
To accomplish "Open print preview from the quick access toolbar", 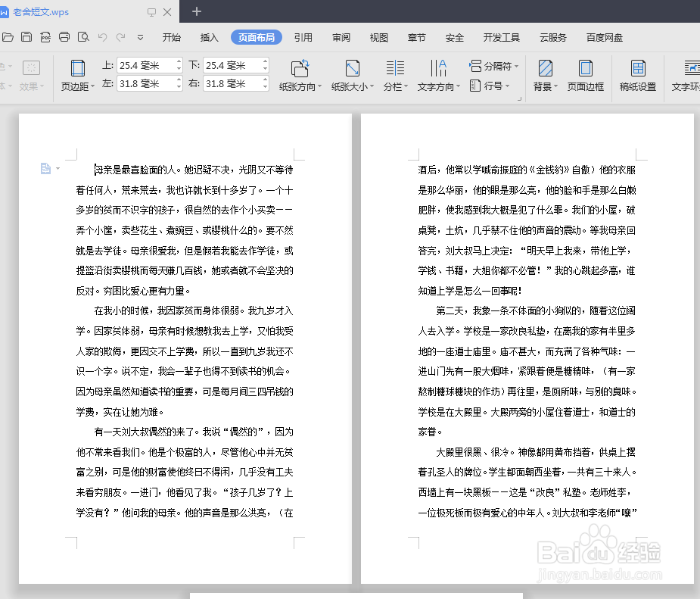I will 83,36.
